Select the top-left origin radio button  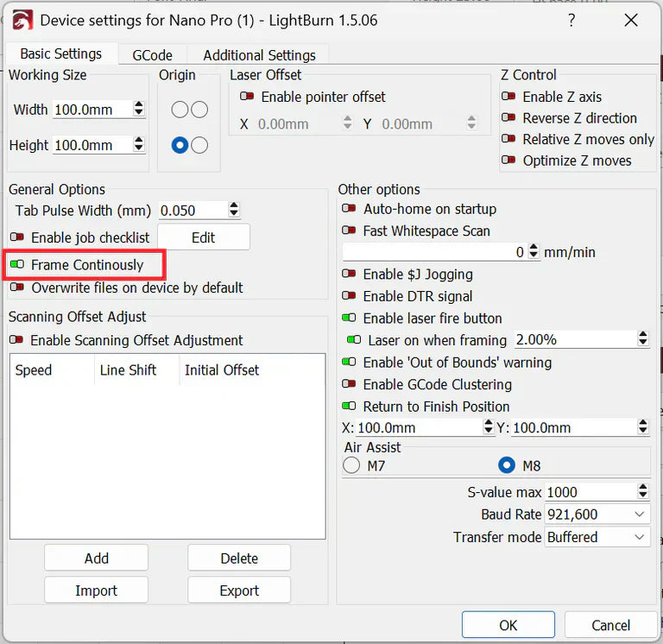tap(179, 110)
